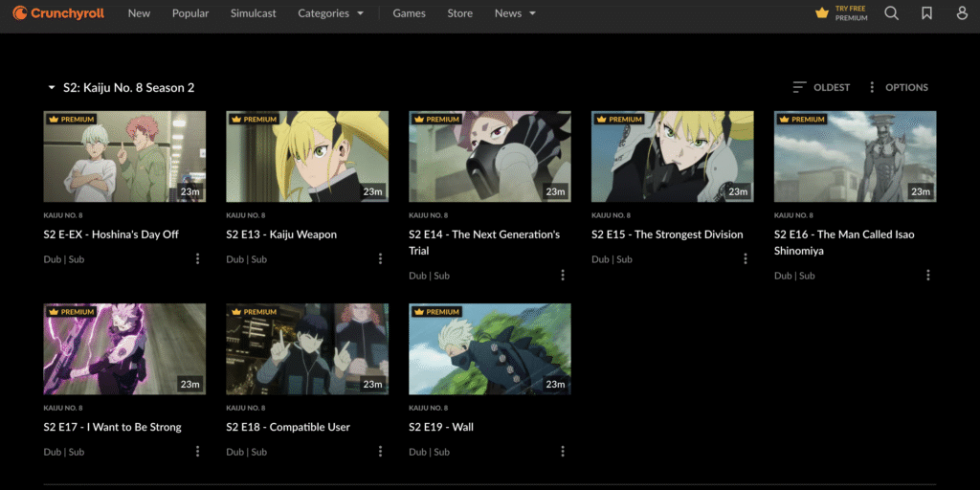Play the E14 Next Generation's Trial thumbnail
The width and height of the screenshot is (980, 490).
click(x=489, y=156)
